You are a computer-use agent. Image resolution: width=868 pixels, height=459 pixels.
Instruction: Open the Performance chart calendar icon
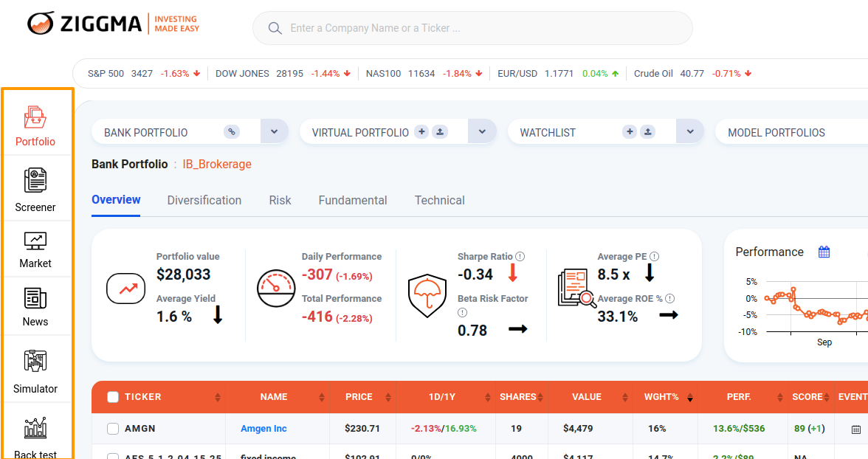pyautogui.click(x=824, y=252)
